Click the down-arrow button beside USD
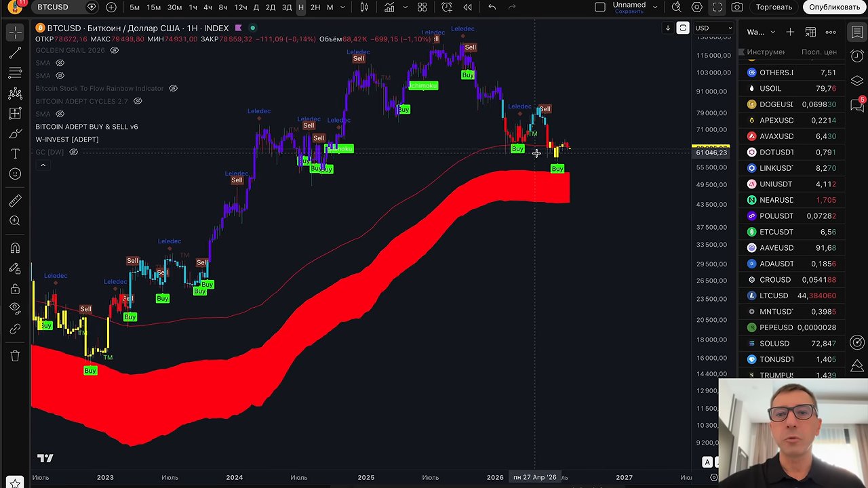 pos(667,28)
